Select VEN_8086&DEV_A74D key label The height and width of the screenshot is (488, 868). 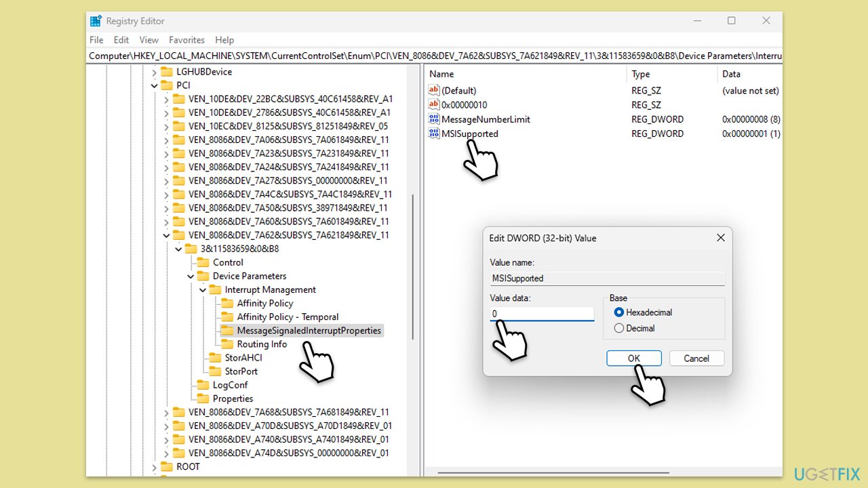point(289,453)
